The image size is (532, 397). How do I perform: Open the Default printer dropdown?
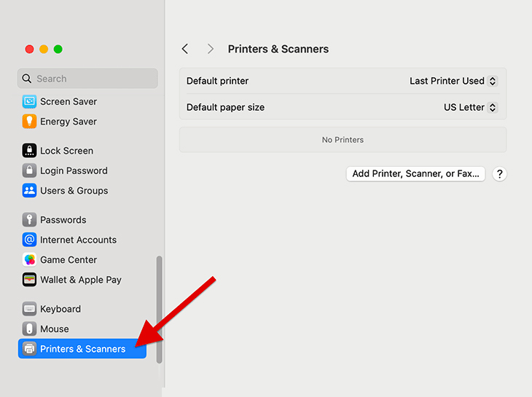click(x=453, y=81)
